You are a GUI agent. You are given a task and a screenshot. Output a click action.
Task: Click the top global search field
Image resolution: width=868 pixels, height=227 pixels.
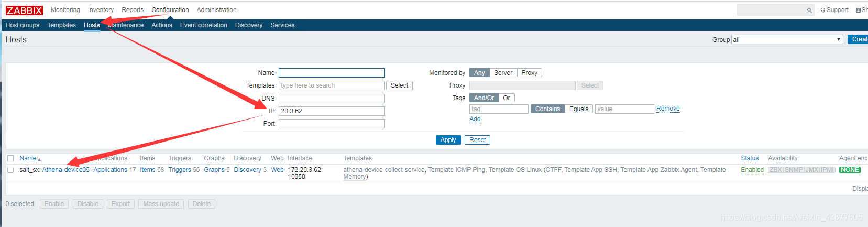[771, 10]
